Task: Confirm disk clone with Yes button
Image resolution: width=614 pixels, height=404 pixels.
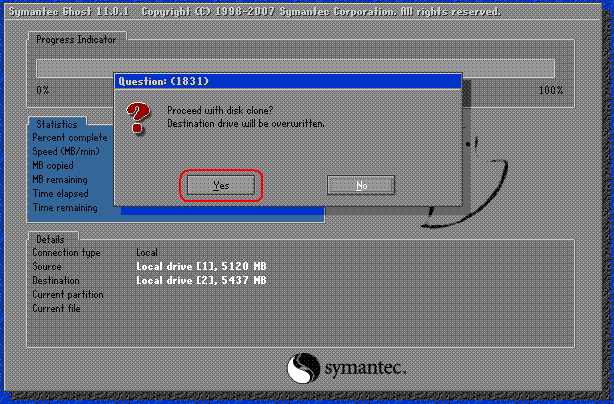Action: 221,185
